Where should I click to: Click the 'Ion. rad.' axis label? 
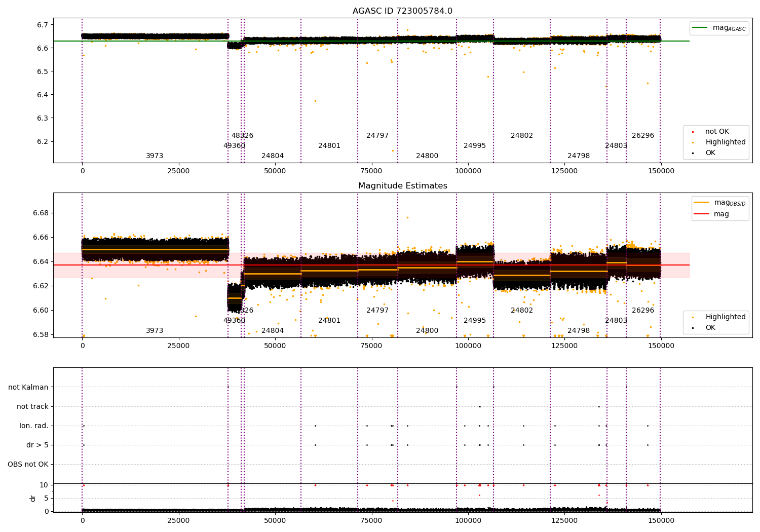point(34,426)
